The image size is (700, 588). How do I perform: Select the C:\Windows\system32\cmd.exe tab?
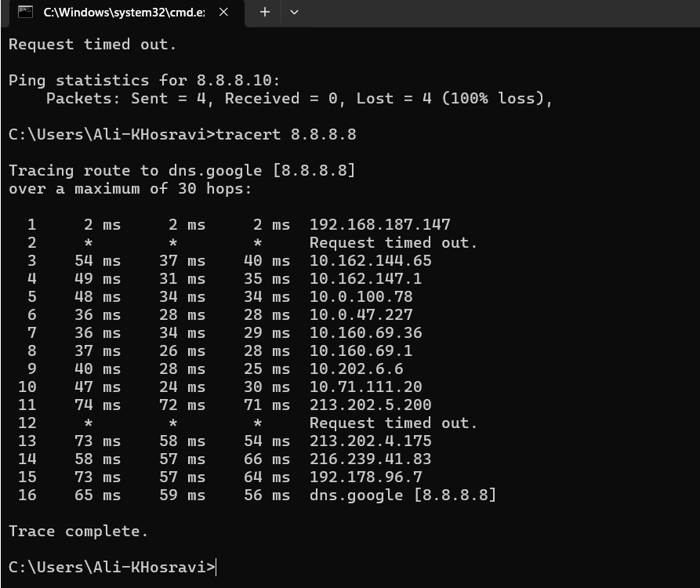pyautogui.click(x=125, y=13)
